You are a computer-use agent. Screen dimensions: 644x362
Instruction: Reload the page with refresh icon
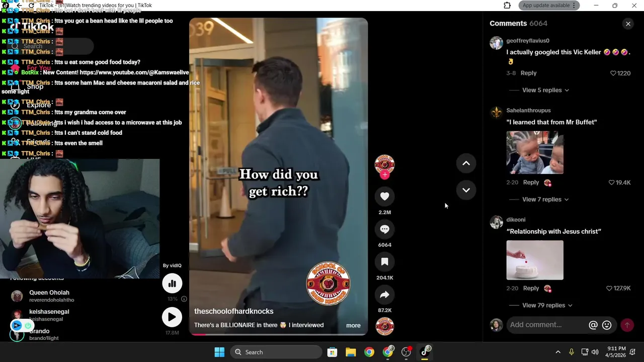point(31,6)
